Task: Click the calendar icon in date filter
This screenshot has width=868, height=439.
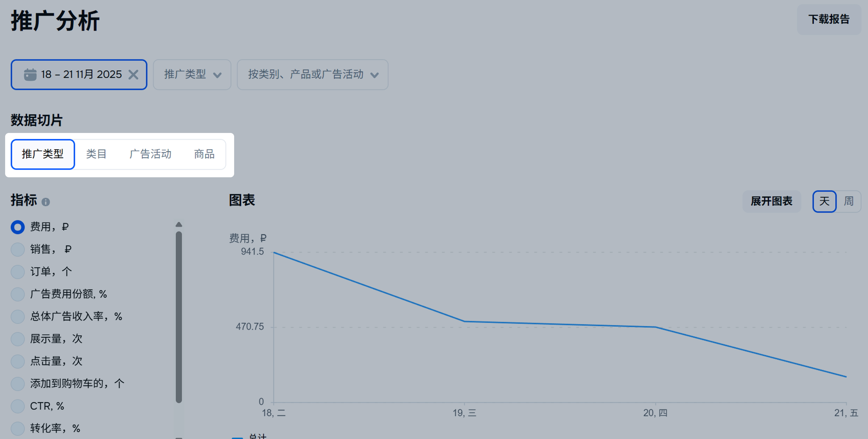Action: [30, 74]
